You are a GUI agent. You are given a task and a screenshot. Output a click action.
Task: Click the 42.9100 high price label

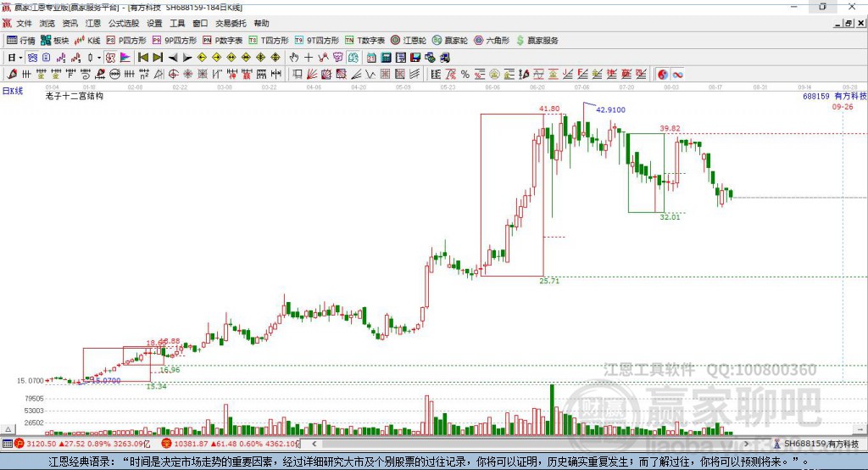(x=610, y=109)
